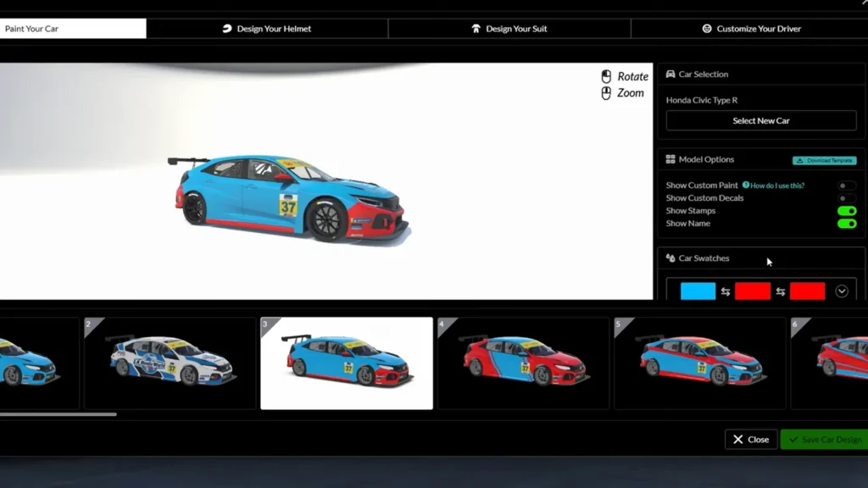Click the driver face icon in the tab bar
This screenshot has width=868, height=488.
[707, 29]
